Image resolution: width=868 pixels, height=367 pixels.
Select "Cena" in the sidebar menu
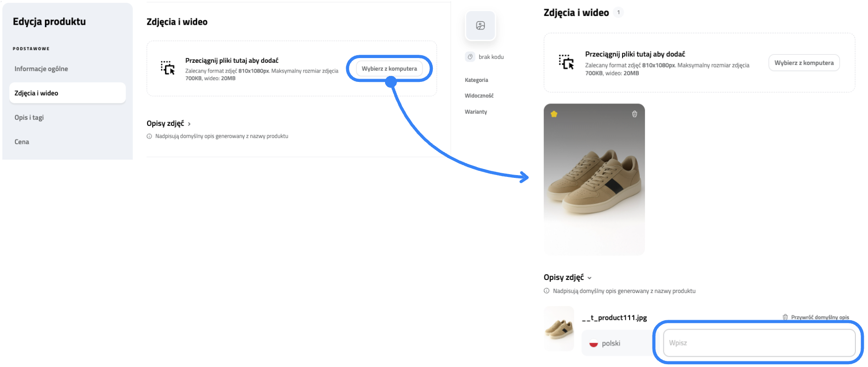(22, 142)
